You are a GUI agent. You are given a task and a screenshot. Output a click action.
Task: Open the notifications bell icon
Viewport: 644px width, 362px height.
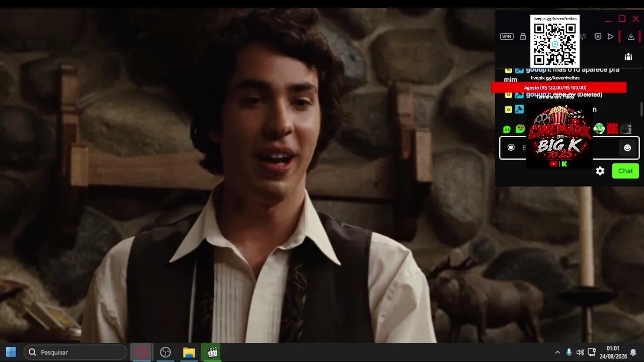[633, 352]
